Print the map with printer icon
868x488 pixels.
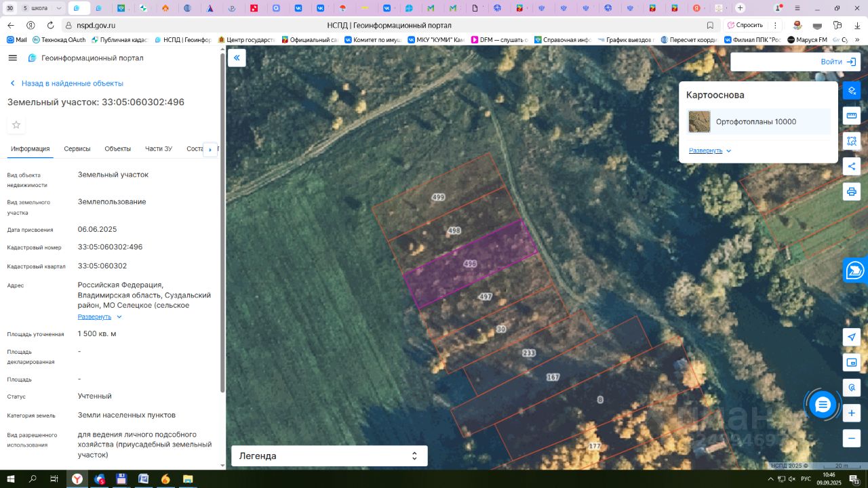click(852, 191)
